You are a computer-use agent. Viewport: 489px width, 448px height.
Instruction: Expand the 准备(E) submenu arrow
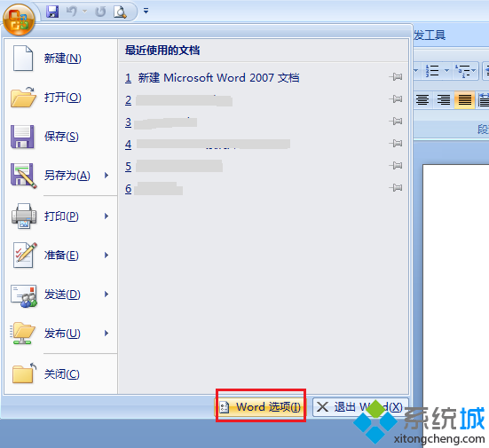[x=106, y=255]
